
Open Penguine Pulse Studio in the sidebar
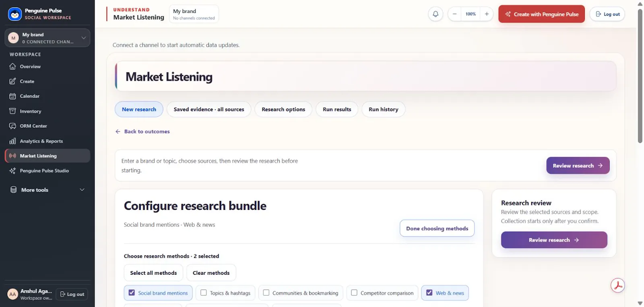pos(47,171)
